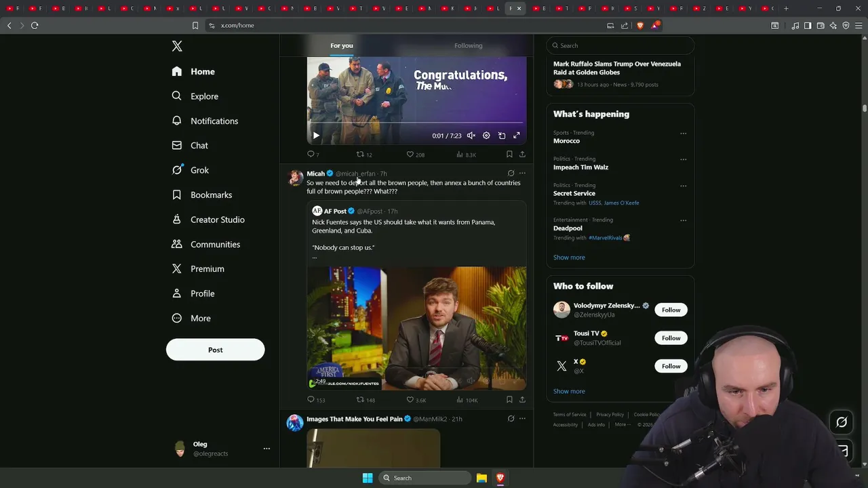868x488 pixels.
Task: Show more trends under What's happening
Action: tap(569, 258)
